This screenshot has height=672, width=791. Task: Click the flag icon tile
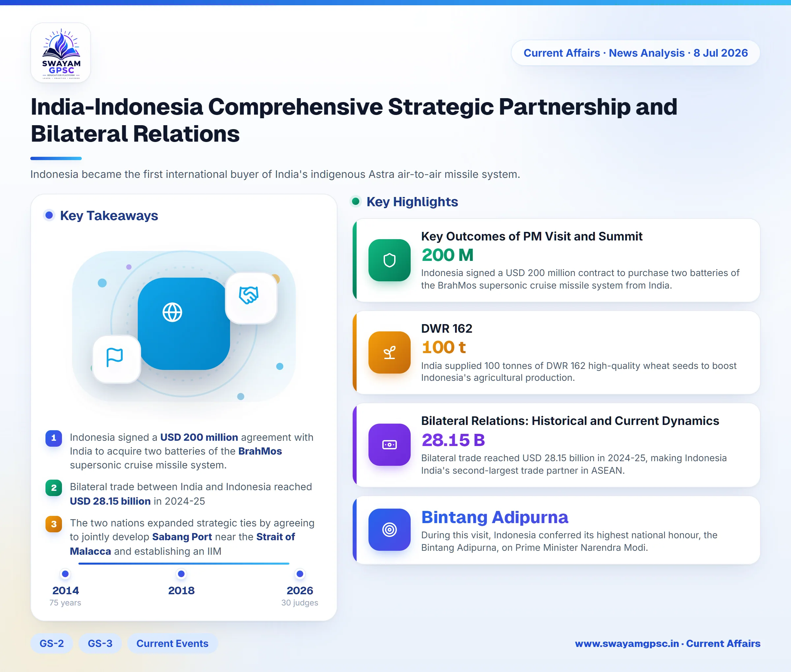[117, 359]
